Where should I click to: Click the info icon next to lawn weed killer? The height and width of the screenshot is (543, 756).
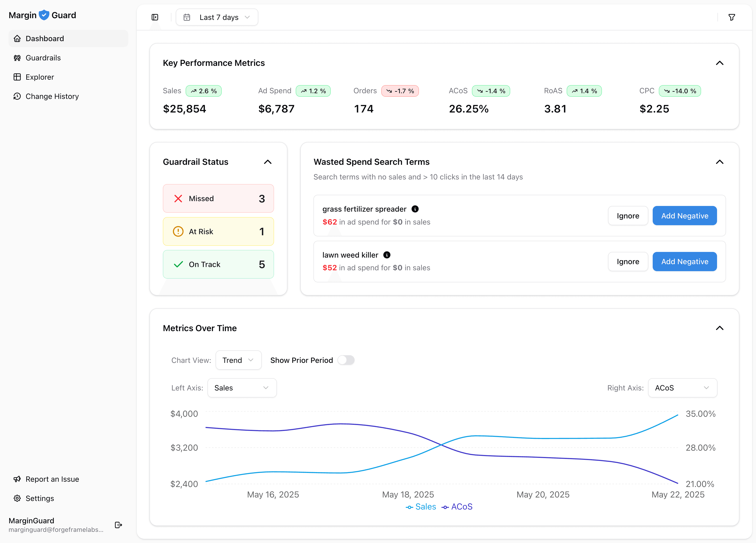[x=387, y=255]
